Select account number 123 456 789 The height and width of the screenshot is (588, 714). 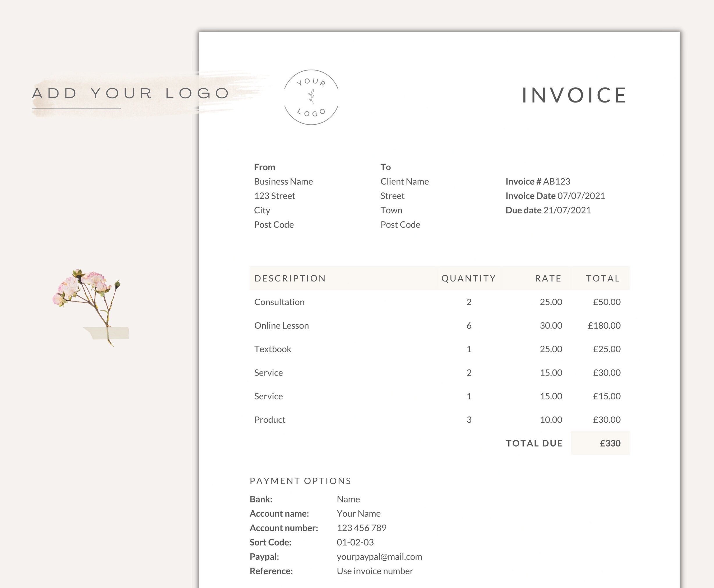pyautogui.click(x=362, y=528)
